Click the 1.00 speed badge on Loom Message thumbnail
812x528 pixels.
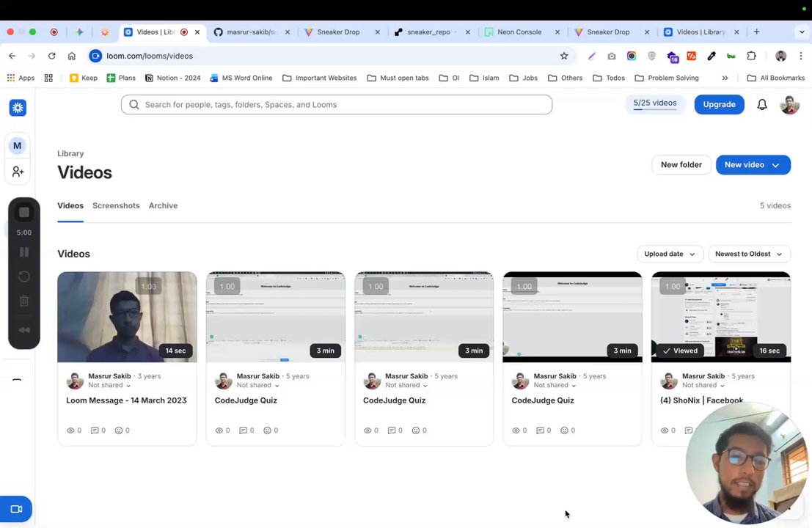[x=148, y=286]
